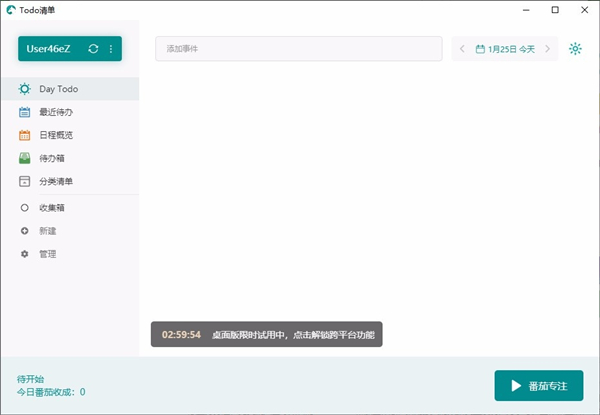Start the 番茄专注 focus timer
This screenshot has height=415, width=600.
pyautogui.click(x=538, y=386)
